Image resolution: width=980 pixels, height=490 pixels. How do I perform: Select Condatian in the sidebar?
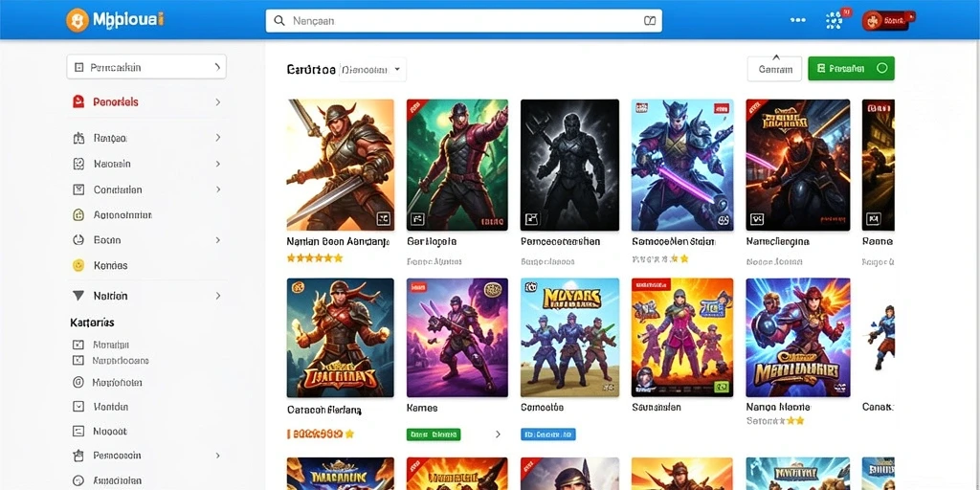118,189
